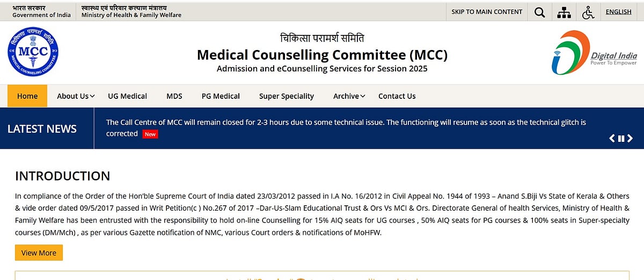The width and height of the screenshot is (644, 280).
Task: Go to PG Medical section
Action: (x=221, y=96)
